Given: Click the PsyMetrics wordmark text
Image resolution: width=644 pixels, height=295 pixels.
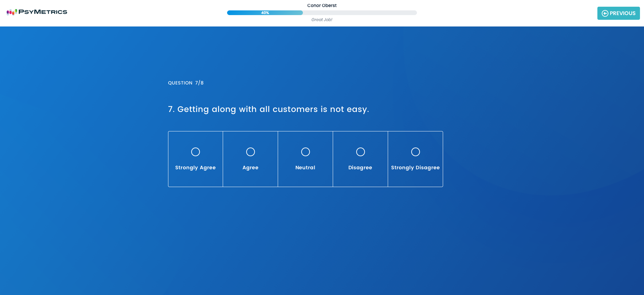Looking at the screenshot, I should (43, 12).
